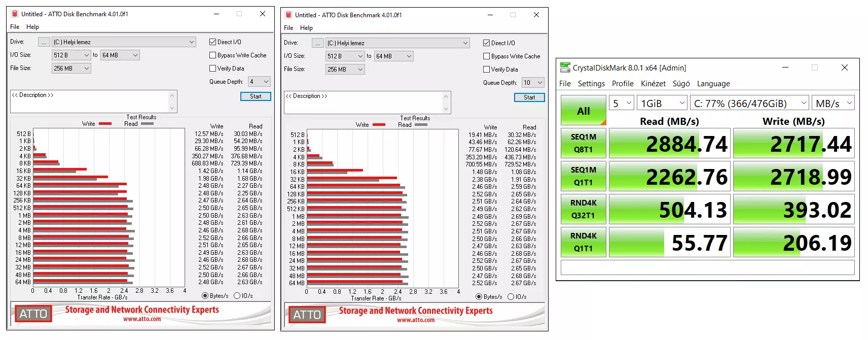Open Súgó menu in CrystalDiskMark

[681, 84]
